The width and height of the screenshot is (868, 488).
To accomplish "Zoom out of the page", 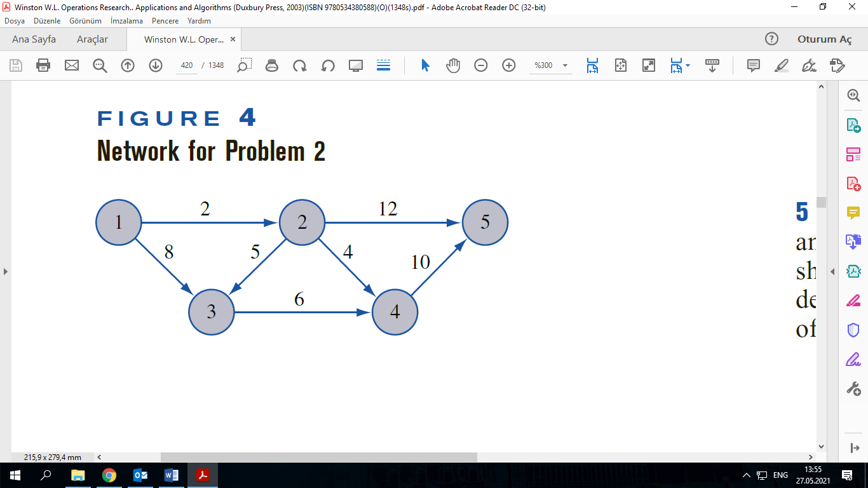I will (x=481, y=65).
